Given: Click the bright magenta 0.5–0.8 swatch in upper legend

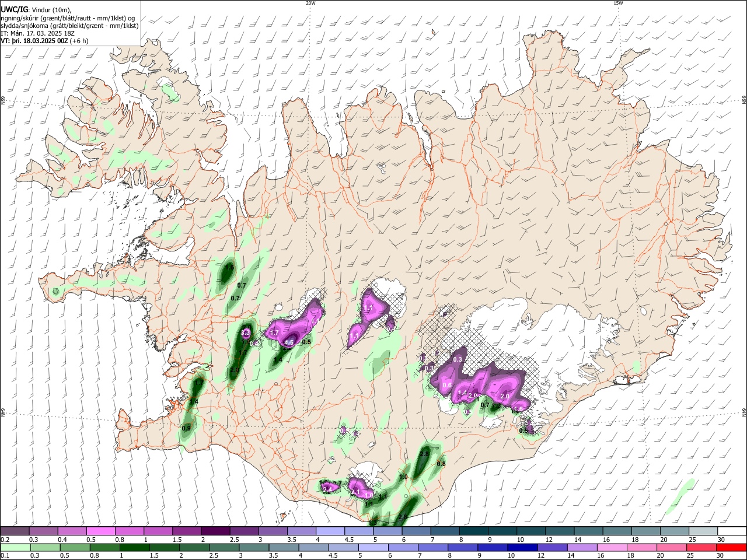Looking at the screenshot, I should (101, 531).
